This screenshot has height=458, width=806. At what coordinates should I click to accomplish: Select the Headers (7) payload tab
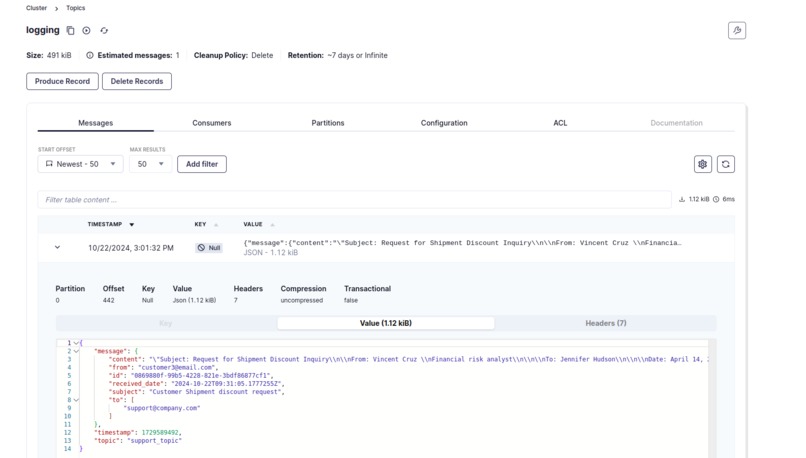[x=606, y=323]
